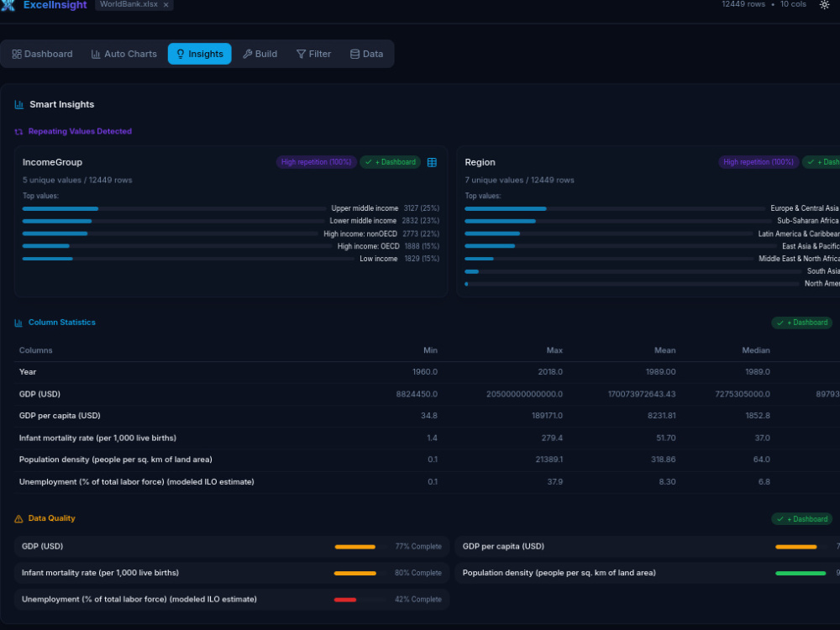Screen dimensions: 840x630
Task: Click the Column Statistics bar icon
Action: coord(18,323)
